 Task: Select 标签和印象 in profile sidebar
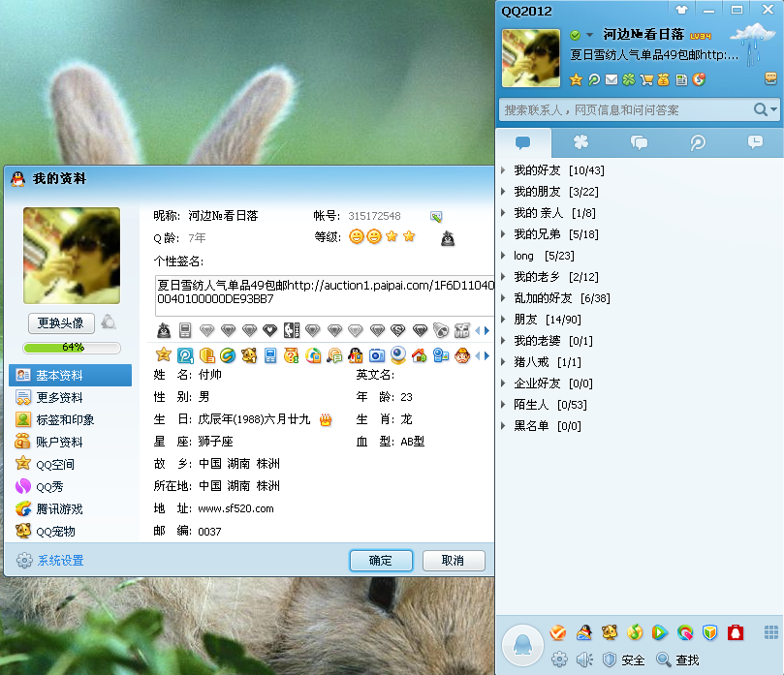(x=70, y=419)
